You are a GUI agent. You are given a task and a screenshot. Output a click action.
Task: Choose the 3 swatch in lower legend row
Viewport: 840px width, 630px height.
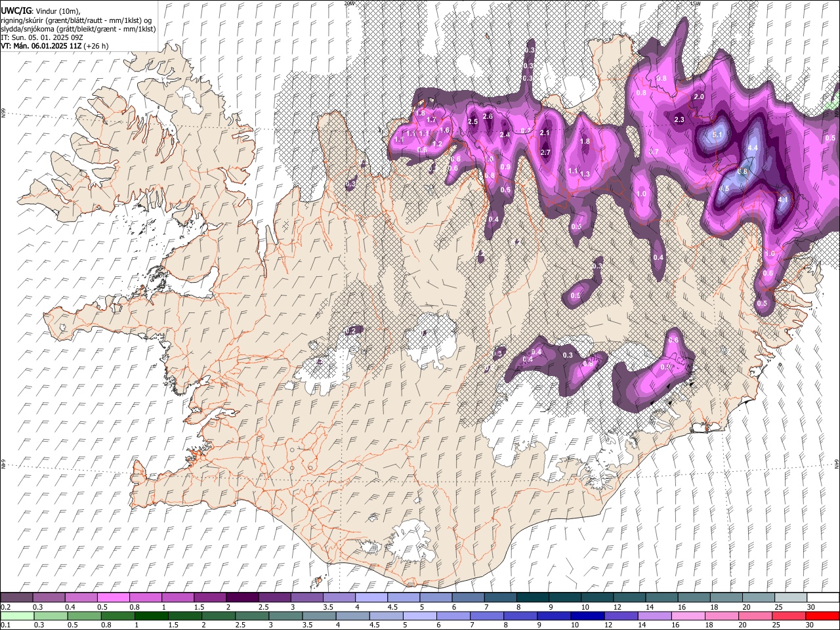(285, 616)
